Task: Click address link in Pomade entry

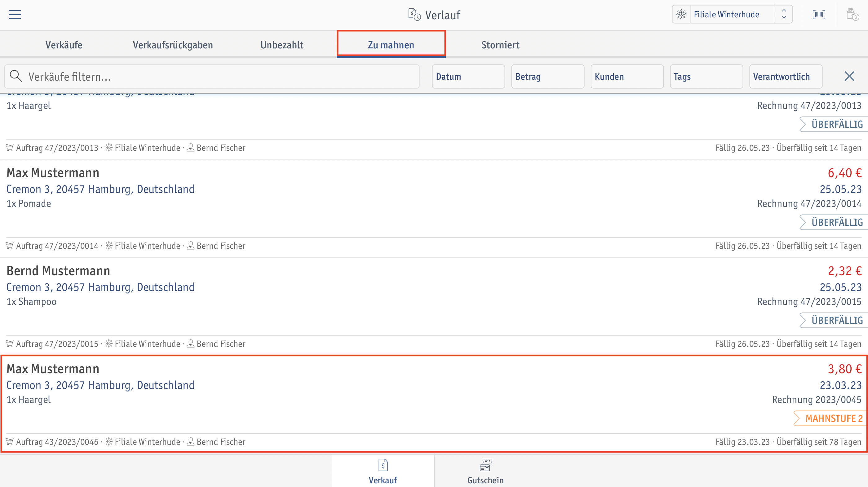Action: coord(100,189)
